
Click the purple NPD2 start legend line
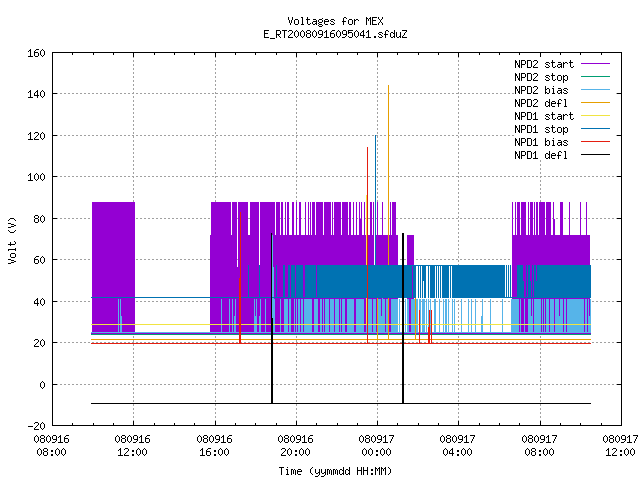pyautogui.click(x=596, y=64)
